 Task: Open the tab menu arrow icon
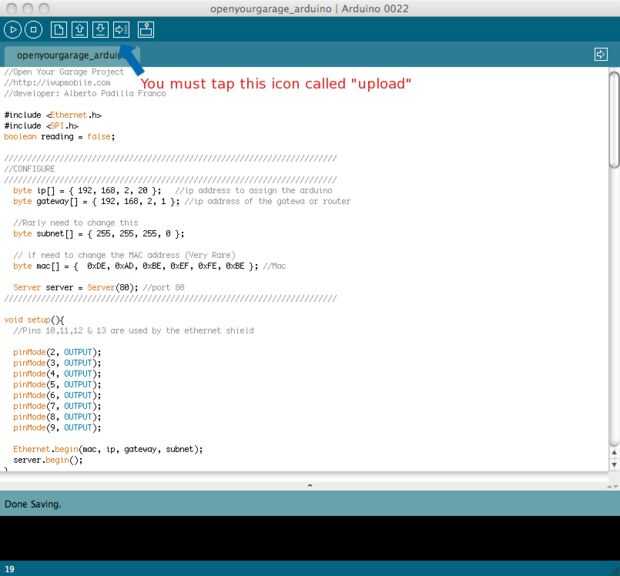[x=601, y=55]
